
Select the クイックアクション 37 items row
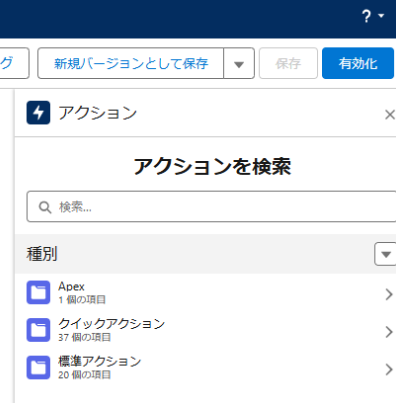205,330
